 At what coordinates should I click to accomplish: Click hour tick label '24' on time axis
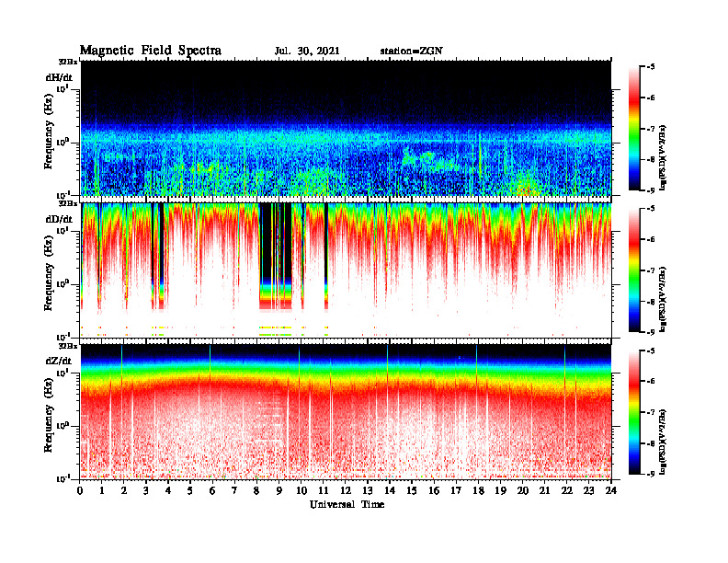pos(611,490)
